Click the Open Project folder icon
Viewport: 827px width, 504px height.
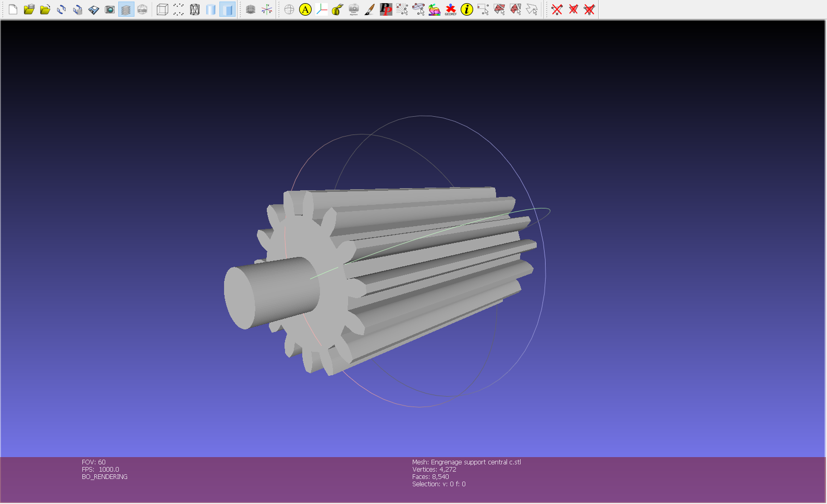tap(29, 9)
